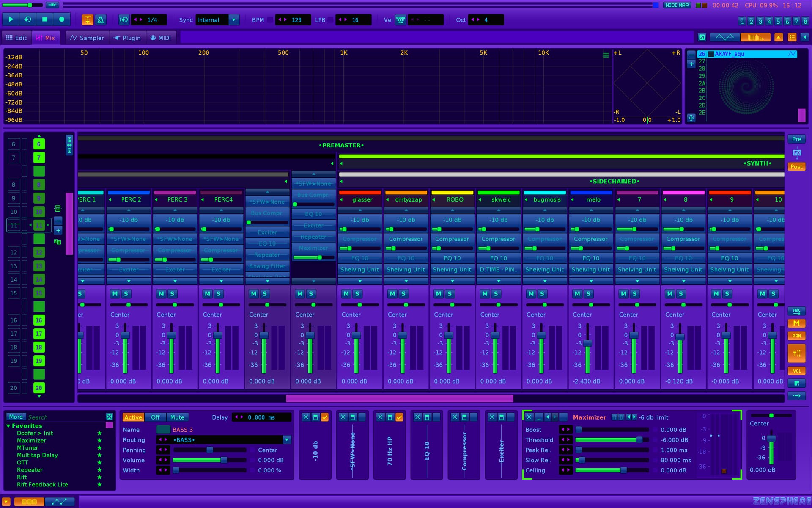
Task: Open the Plugin tab
Action: (x=127, y=38)
